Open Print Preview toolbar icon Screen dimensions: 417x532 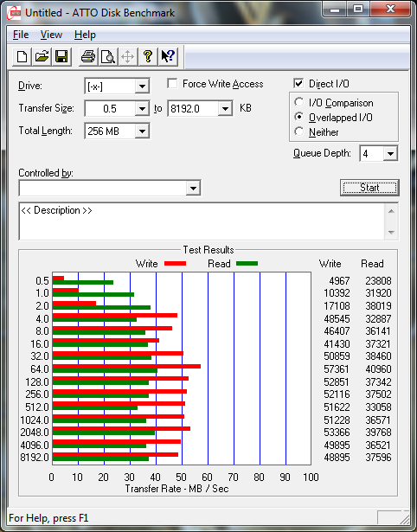(x=108, y=56)
